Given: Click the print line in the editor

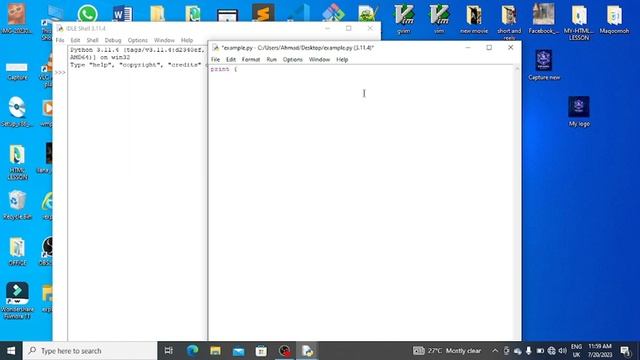Looking at the screenshot, I should pos(224,69).
